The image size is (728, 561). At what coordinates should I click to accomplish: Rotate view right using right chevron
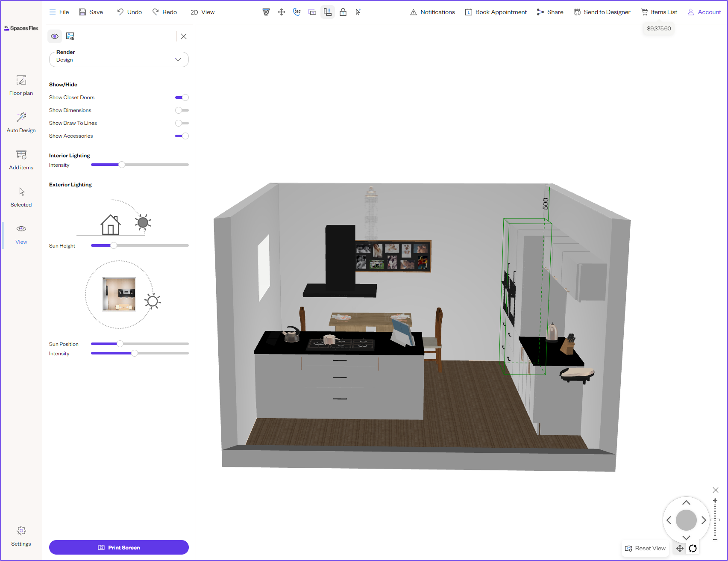[x=704, y=520]
